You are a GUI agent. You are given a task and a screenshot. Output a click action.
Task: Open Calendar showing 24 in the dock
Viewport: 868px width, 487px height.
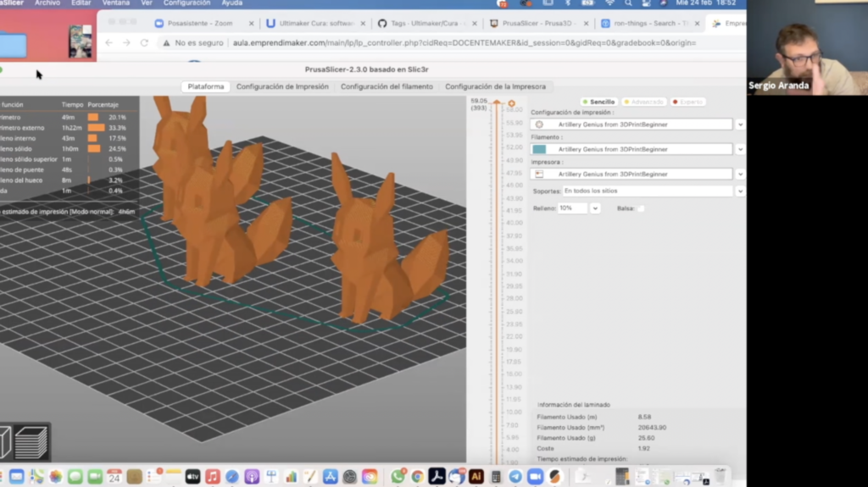pos(114,477)
